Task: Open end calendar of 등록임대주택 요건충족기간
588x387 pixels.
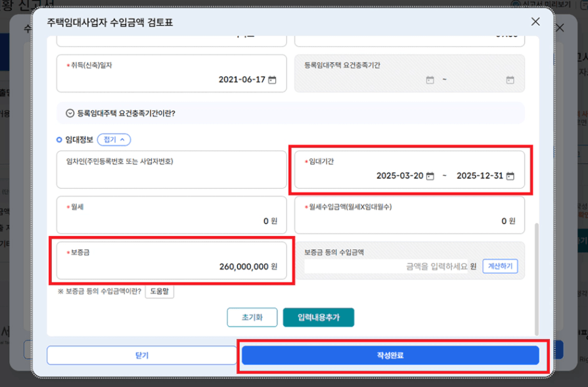Action: (510, 80)
